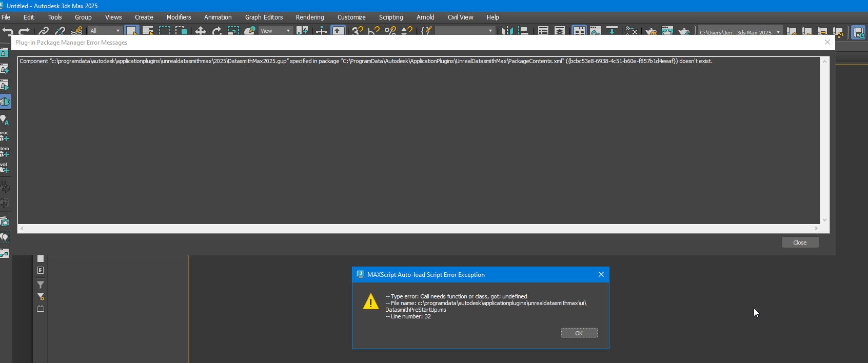Click the Render Production teapot icon
The width and height of the screenshot is (868, 363).
tap(684, 31)
